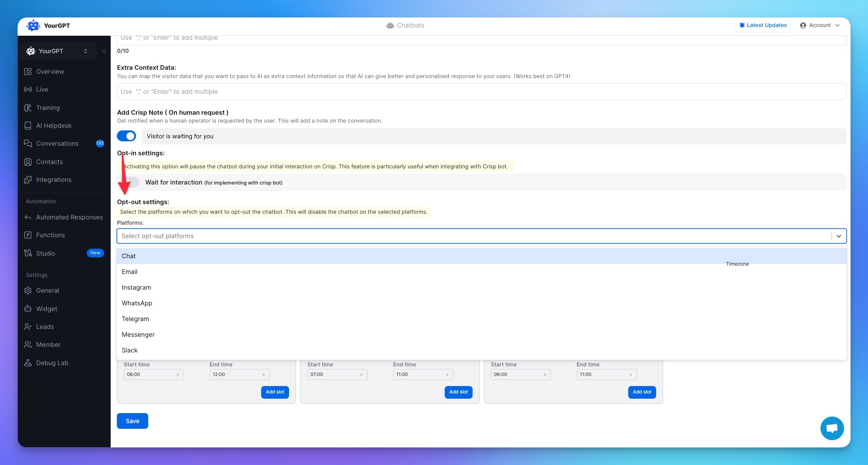
Task: Add slot for the 08:00–12:00 card
Action: click(x=275, y=392)
